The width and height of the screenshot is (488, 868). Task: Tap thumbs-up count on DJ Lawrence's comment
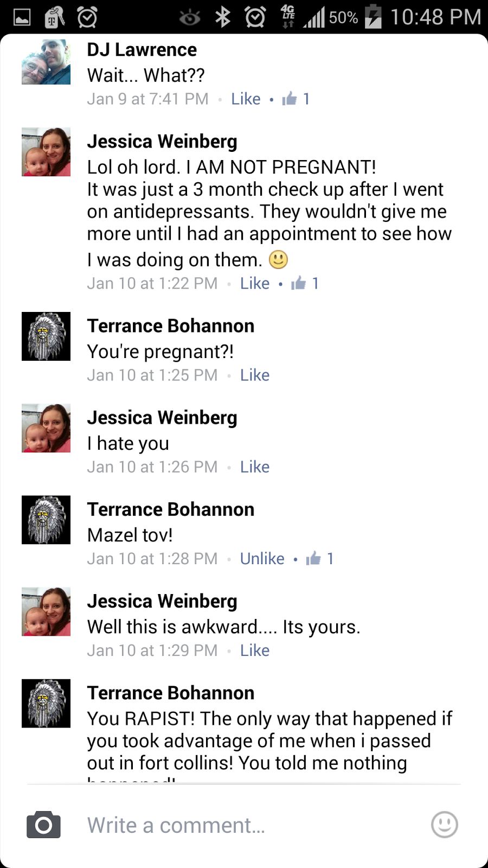[x=296, y=99]
